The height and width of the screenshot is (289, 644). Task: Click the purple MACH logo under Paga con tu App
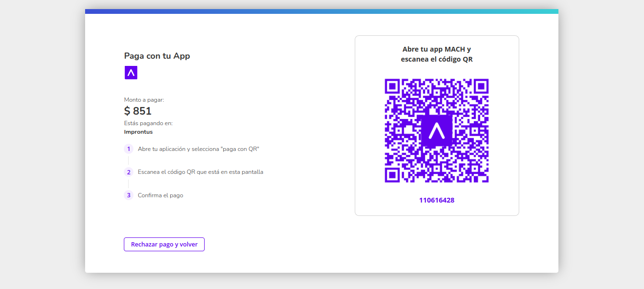click(x=131, y=73)
